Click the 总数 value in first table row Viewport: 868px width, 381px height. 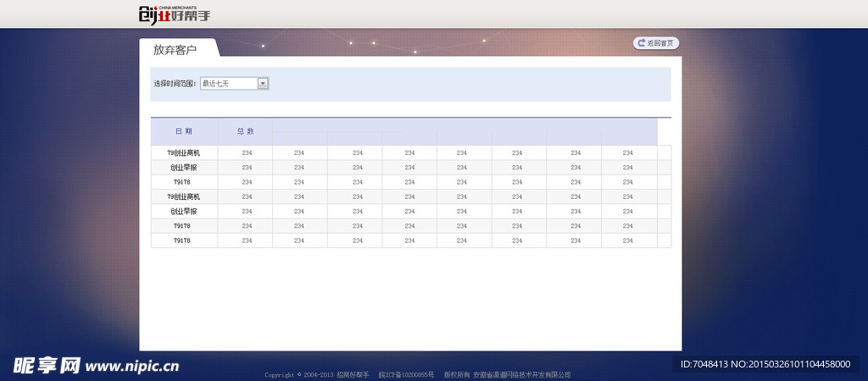coord(247,153)
